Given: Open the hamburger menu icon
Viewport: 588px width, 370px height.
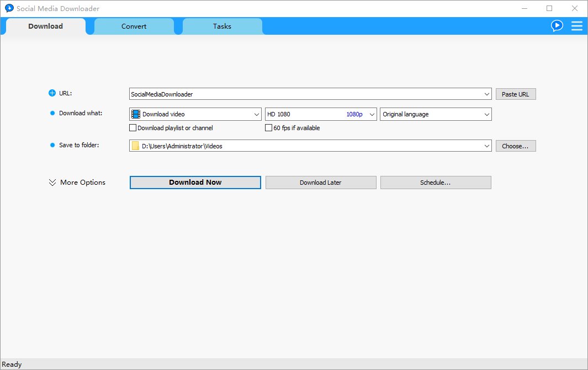Looking at the screenshot, I should (577, 26).
